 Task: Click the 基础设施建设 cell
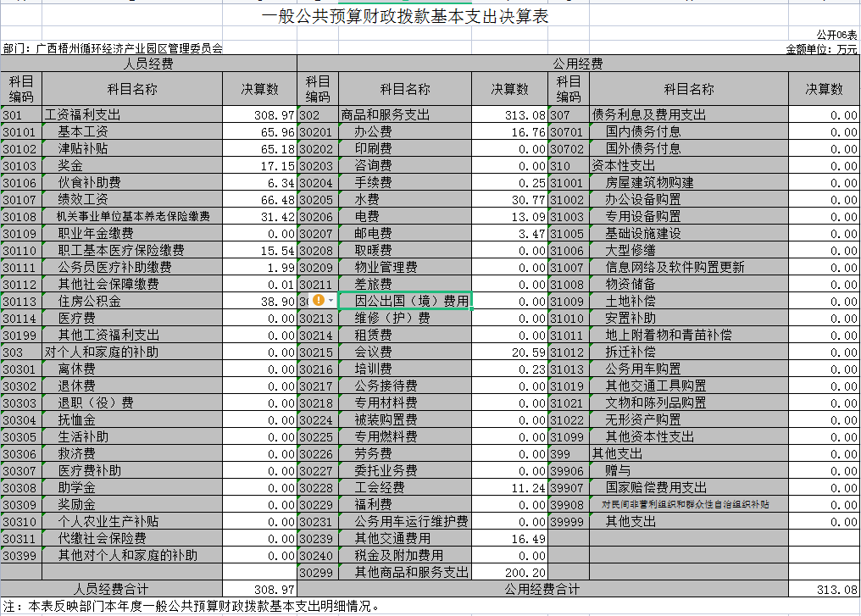point(689,233)
